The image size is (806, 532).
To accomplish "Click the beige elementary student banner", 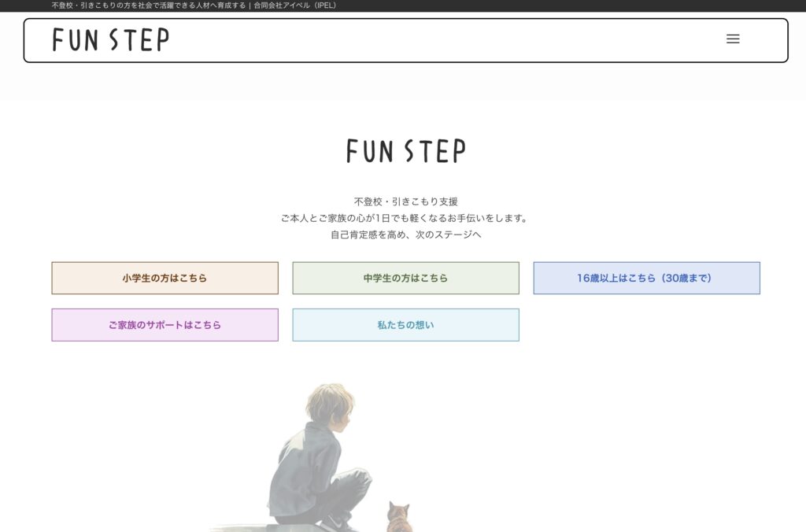I will (x=165, y=278).
